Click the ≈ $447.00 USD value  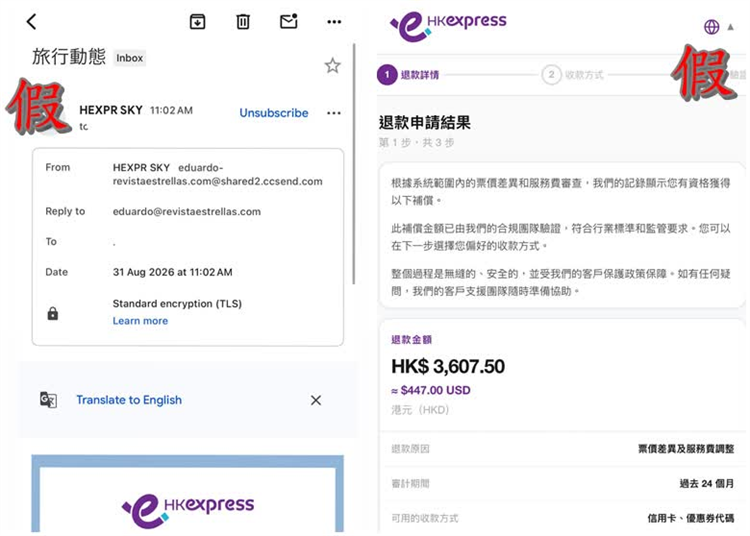coord(431,390)
